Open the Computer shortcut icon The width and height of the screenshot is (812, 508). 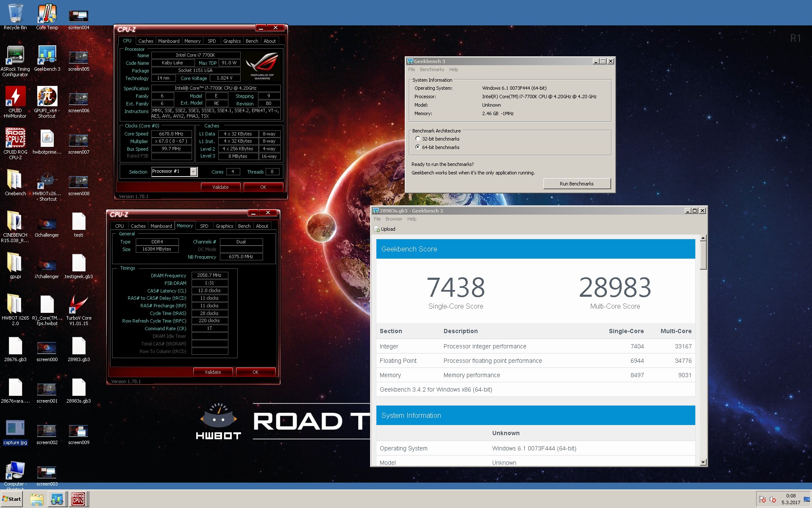point(15,474)
